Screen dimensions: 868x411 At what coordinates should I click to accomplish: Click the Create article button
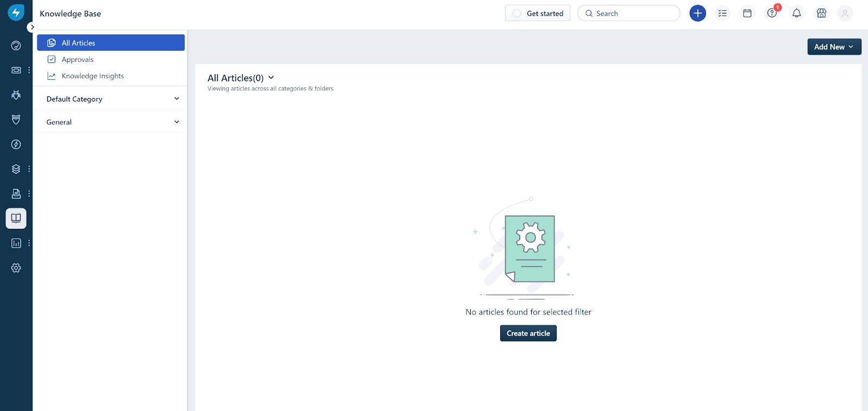(528, 333)
